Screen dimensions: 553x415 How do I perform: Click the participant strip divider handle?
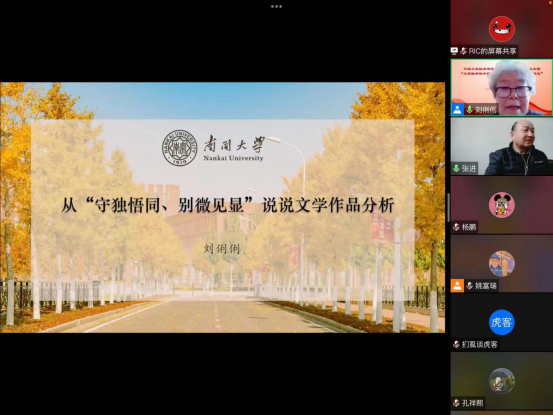click(448, 207)
